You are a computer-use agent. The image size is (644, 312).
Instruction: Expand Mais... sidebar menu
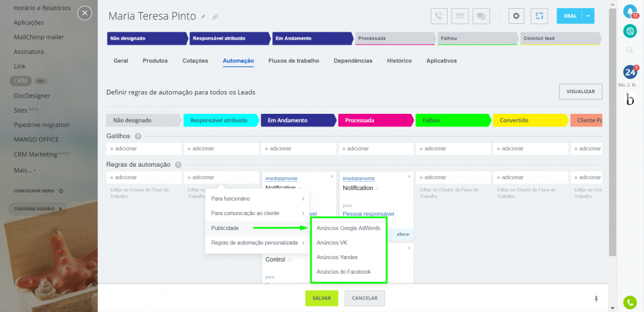pyautogui.click(x=25, y=170)
